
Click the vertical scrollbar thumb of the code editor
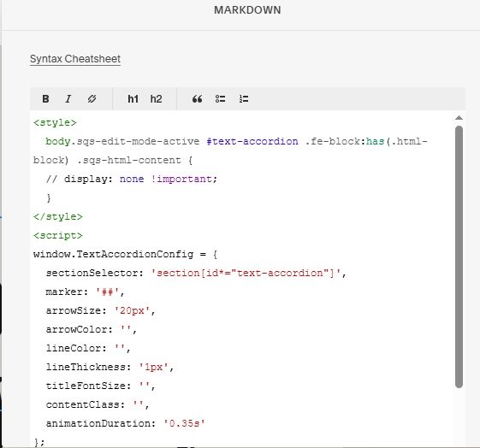[x=459, y=256]
